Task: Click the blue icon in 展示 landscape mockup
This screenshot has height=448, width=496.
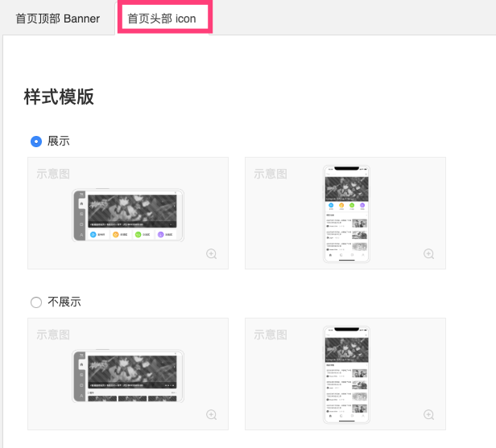Action: [x=93, y=234]
